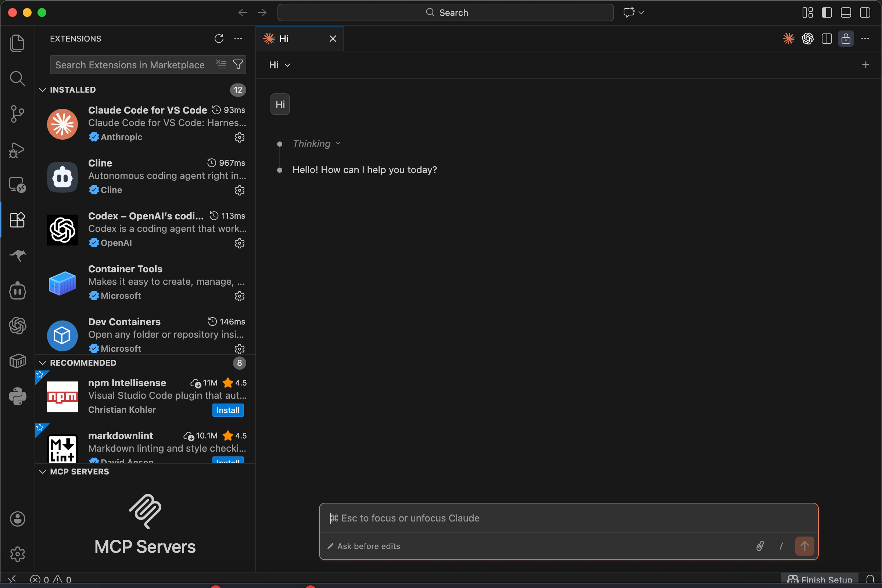Viewport: 882px width, 588px height.
Task: Open manage gear for Cline extension
Action: tap(240, 190)
